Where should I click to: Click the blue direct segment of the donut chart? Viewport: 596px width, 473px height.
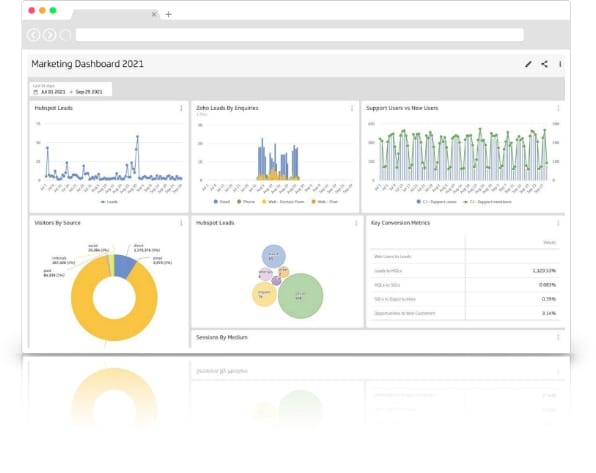124,265
